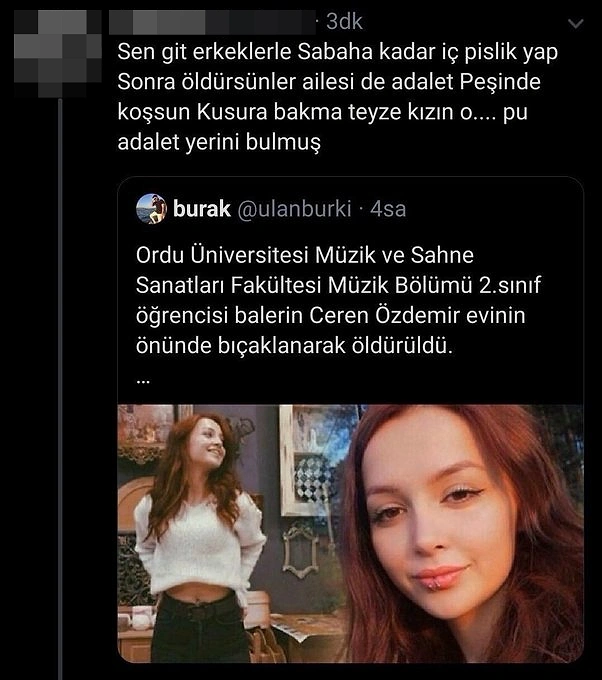Image resolution: width=602 pixels, height=680 pixels.
Task: Visit the @ulanburki handle
Action: (294, 209)
